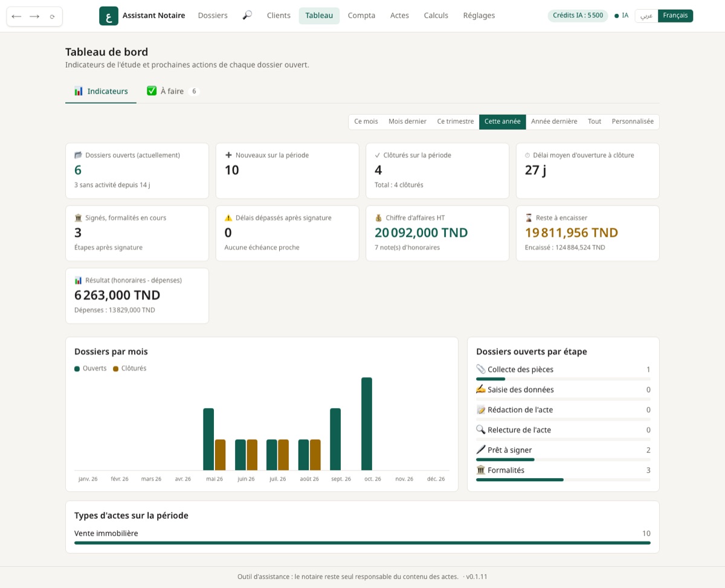This screenshot has width=725, height=588.
Task: Show the Tout period
Action: (x=594, y=122)
